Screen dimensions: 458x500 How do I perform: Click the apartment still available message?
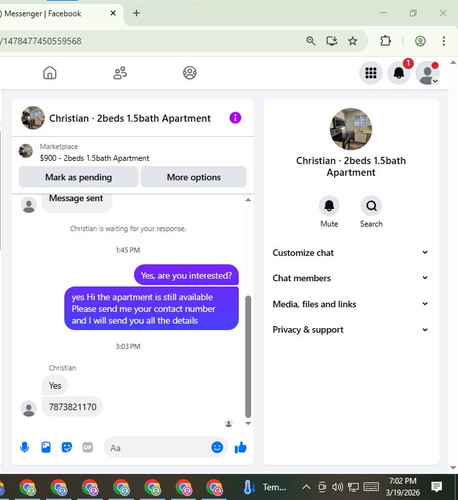pyautogui.click(x=151, y=309)
